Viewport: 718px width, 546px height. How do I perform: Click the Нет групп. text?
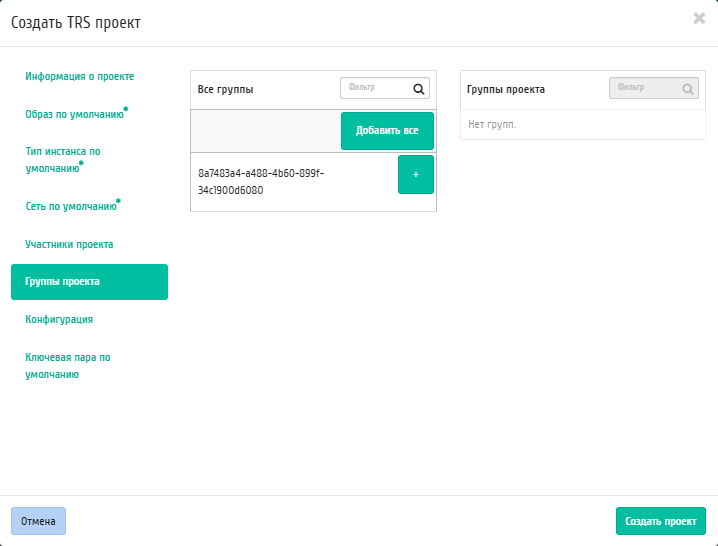(x=492, y=125)
